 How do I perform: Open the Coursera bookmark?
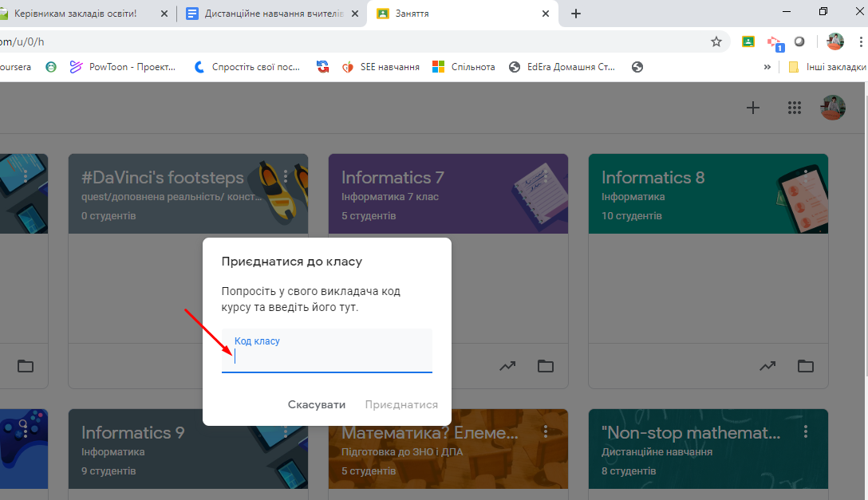coord(15,67)
